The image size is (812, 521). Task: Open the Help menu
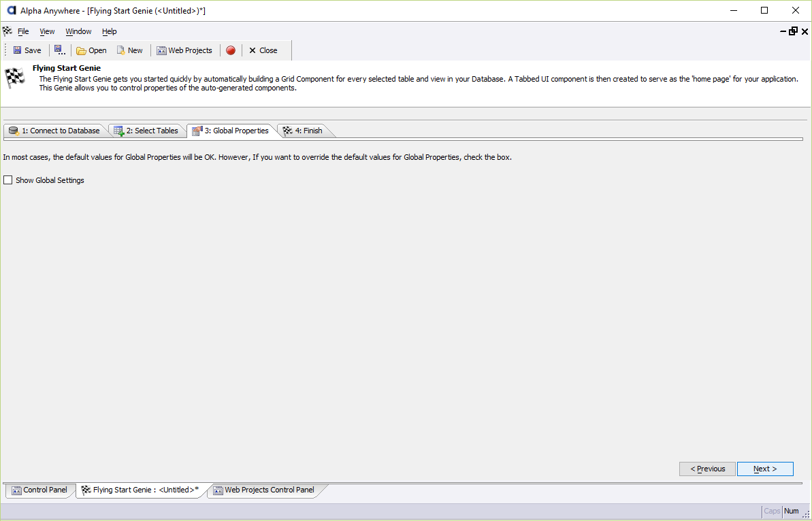point(110,31)
